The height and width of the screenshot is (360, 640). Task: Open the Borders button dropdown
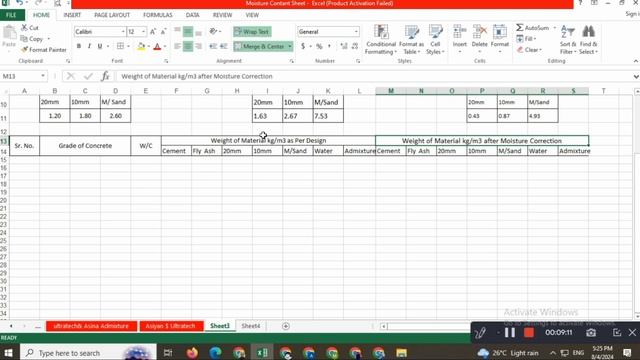pyautogui.click(x=128, y=46)
